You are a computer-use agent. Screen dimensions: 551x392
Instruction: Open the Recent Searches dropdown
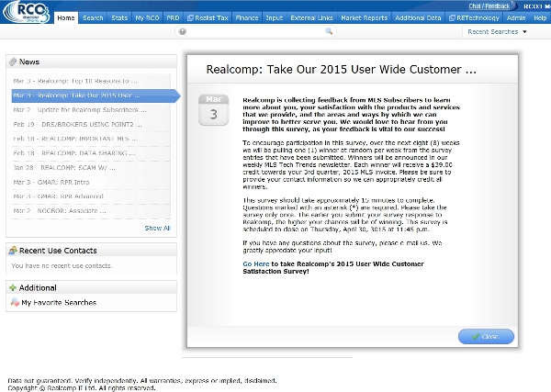click(x=497, y=31)
